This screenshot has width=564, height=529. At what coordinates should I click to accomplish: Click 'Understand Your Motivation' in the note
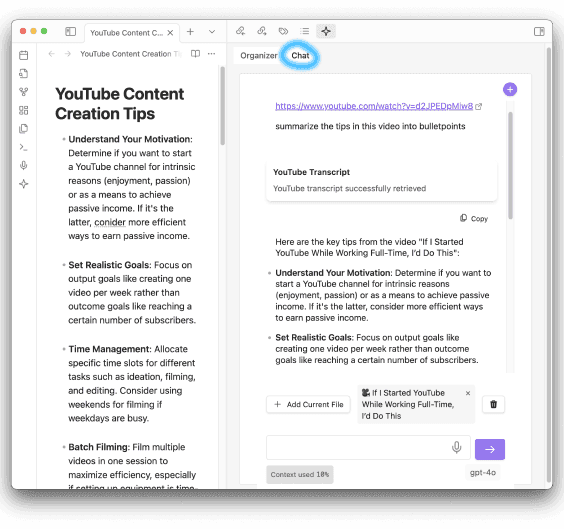(130, 139)
